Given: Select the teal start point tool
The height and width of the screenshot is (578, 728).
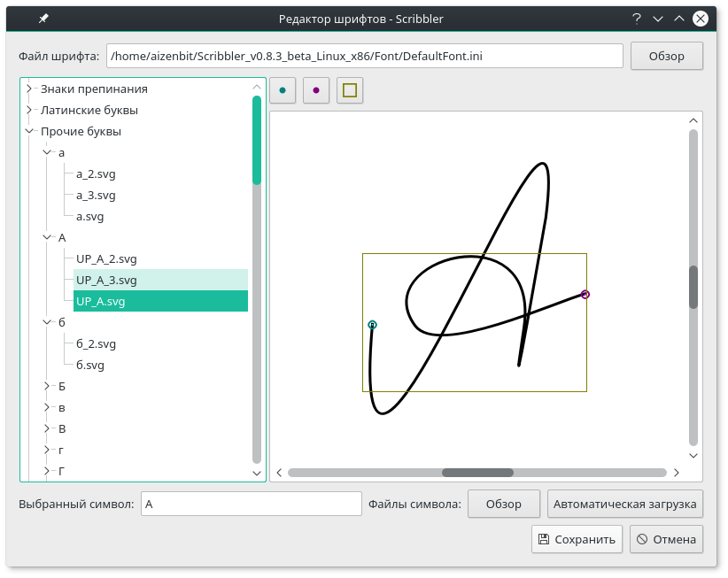Looking at the screenshot, I should point(283,90).
